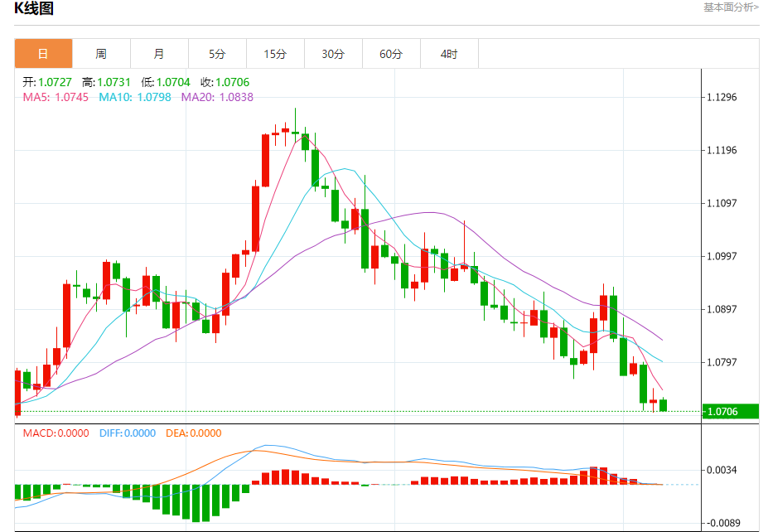Image resolution: width=768 pixels, height=532 pixels.
Task: Click the MA10: 1.0798 label
Action: (135, 97)
